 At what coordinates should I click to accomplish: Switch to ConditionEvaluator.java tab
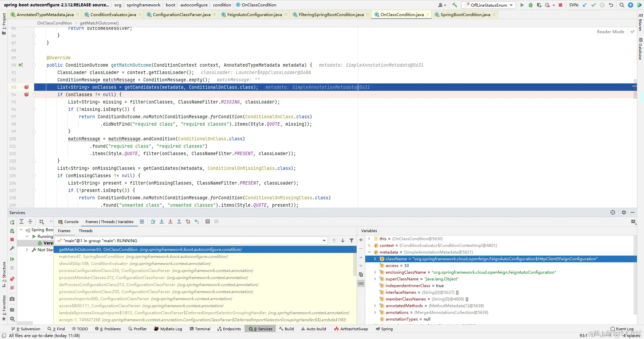point(113,15)
